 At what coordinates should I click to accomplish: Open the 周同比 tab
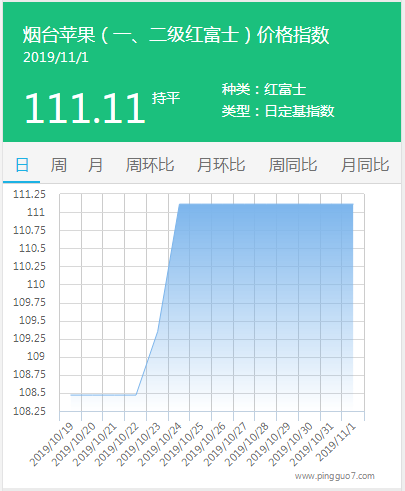(x=293, y=165)
